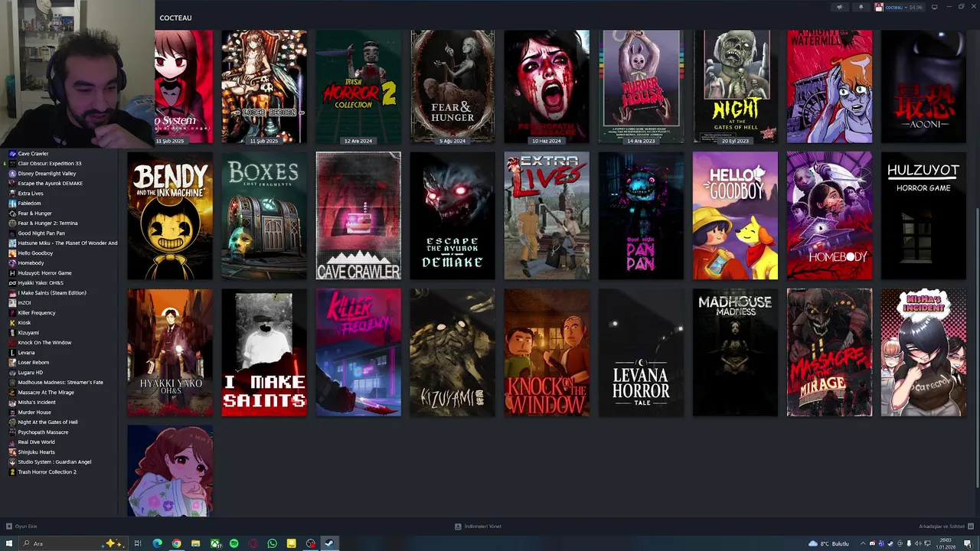Click the Oyun Ekle add game button
This screenshot has height=551, width=980.
tap(21, 527)
